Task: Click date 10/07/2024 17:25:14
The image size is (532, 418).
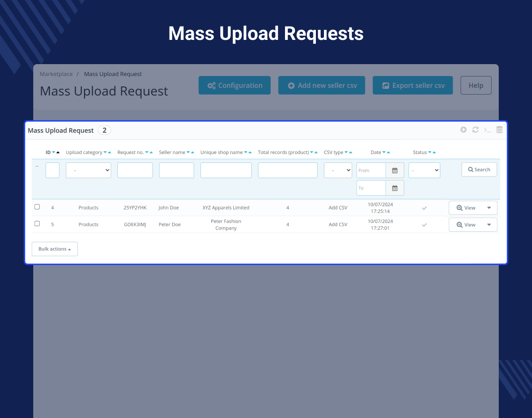Action: 380,208
